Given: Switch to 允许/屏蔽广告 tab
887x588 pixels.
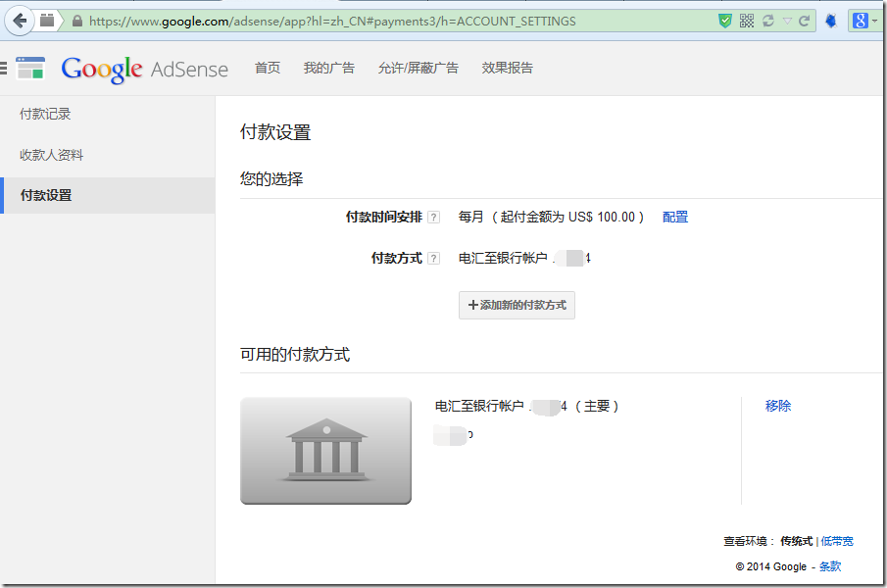Looking at the screenshot, I should click(x=419, y=68).
